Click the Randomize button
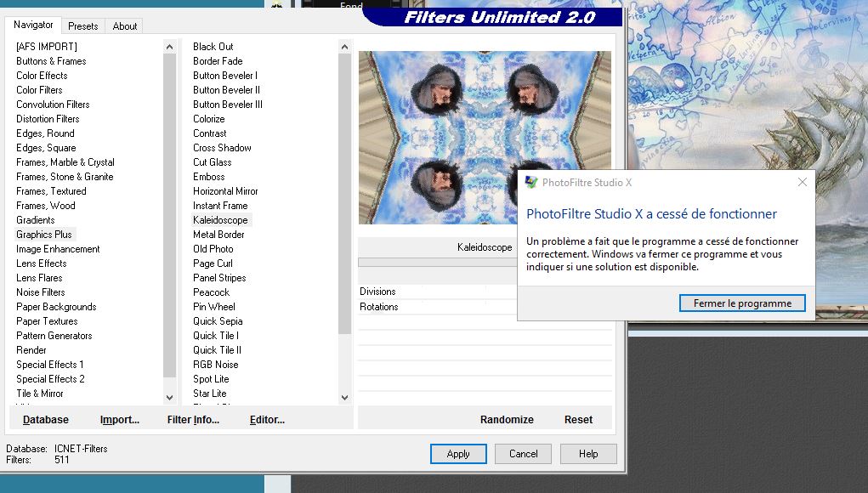The image size is (868, 493). point(507,419)
